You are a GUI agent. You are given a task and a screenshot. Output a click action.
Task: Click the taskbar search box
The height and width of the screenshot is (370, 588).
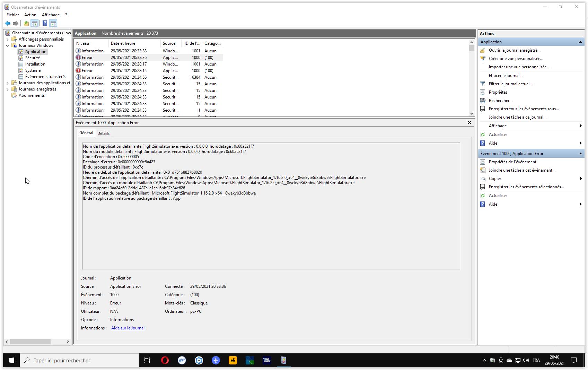(x=79, y=360)
